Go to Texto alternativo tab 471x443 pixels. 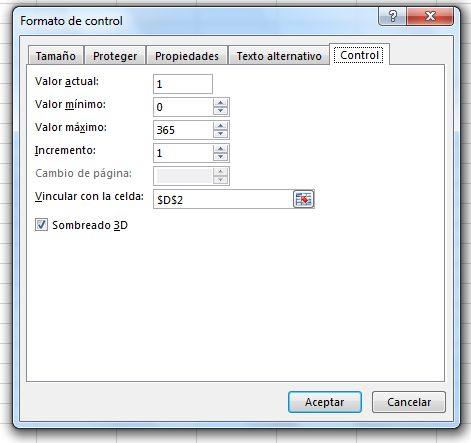(279, 56)
